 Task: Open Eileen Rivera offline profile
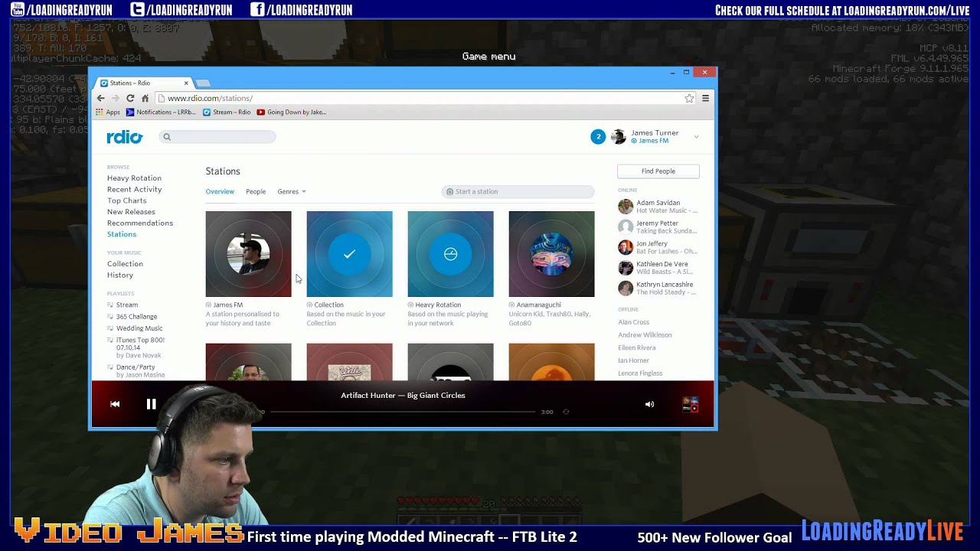pyautogui.click(x=637, y=347)
